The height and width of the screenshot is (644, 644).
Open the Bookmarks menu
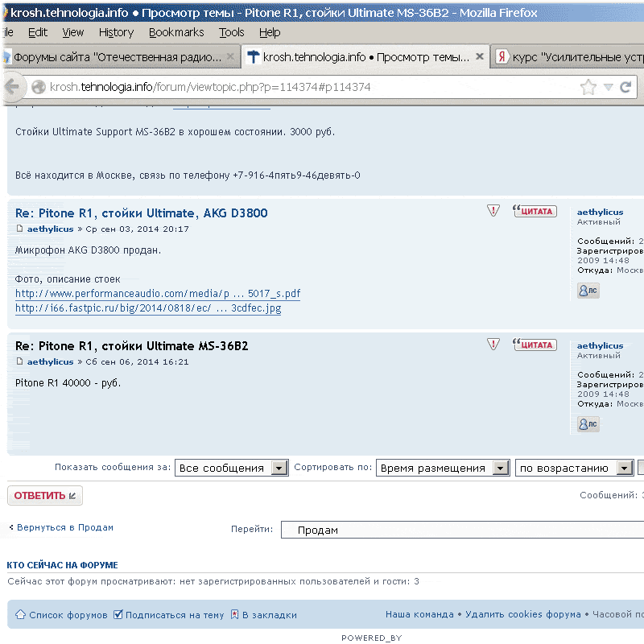point(176,32)
